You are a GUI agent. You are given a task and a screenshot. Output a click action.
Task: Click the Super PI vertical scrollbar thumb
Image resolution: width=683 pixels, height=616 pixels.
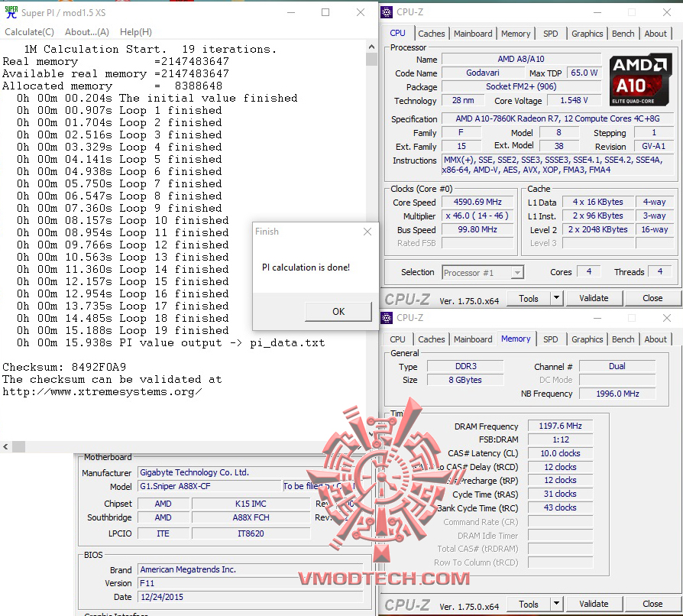(x=371, y=60)
